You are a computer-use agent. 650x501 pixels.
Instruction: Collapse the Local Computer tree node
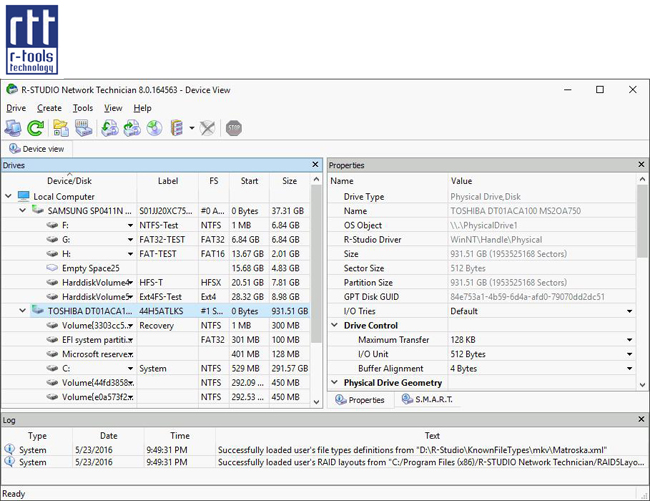pyautogui.click(x=8, y=196)
